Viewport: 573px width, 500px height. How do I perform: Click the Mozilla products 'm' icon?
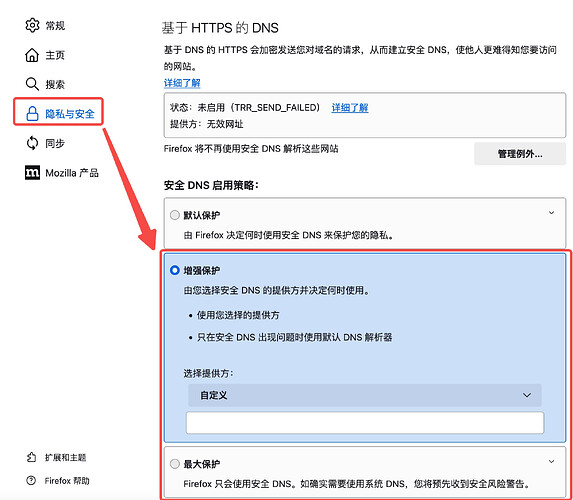[x=32, y=173]
